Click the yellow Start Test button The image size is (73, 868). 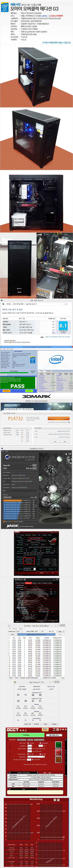[29, 391]
